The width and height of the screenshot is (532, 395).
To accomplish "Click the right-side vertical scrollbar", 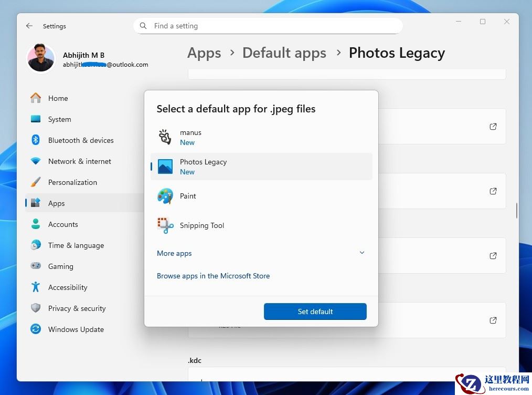I will click(517, 210).
